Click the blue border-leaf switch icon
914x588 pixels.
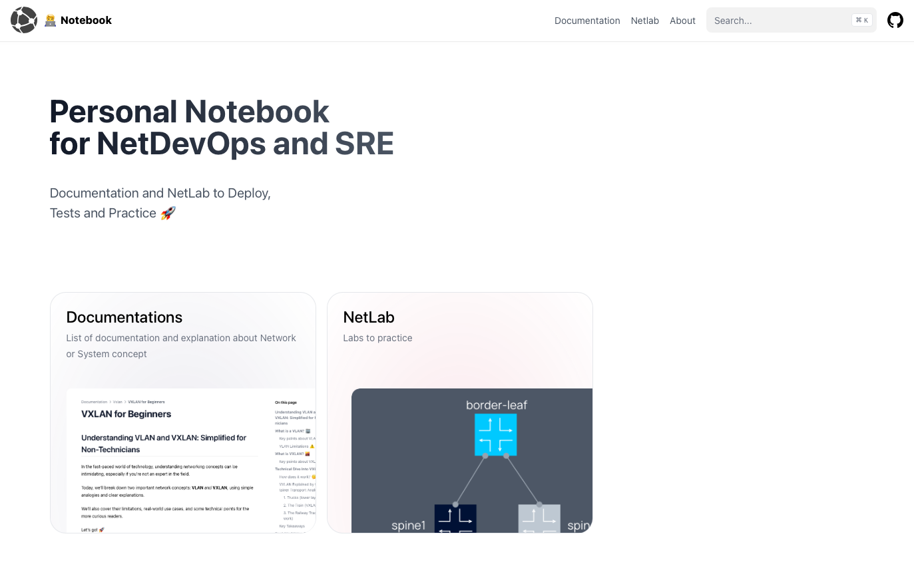(495, 435)
